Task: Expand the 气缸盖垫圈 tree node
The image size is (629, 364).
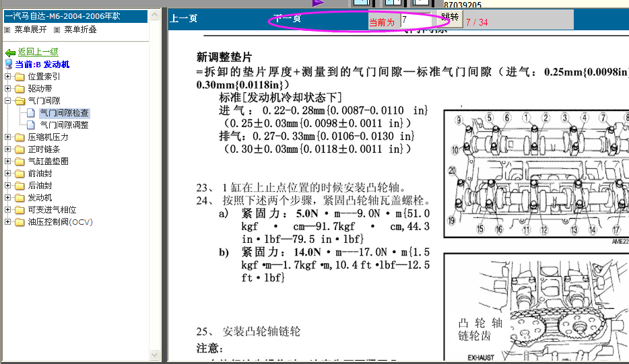Action: coord(7,161)
